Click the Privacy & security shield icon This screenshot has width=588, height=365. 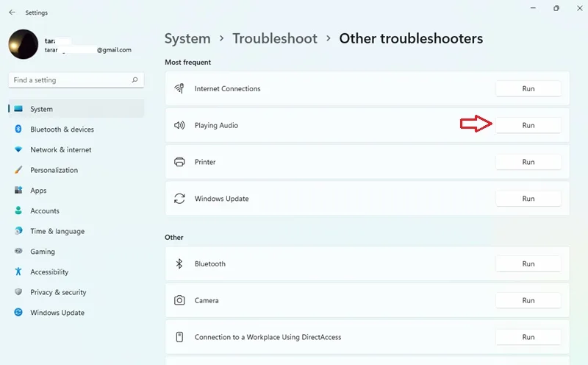(18, 291)
